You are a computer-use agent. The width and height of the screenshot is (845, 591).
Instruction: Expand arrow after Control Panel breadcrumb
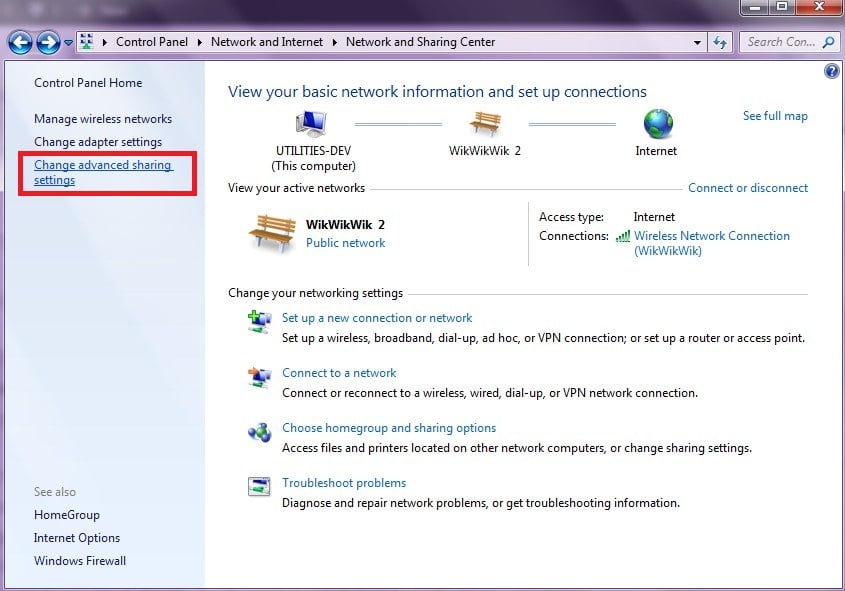[x=199, y=42]
